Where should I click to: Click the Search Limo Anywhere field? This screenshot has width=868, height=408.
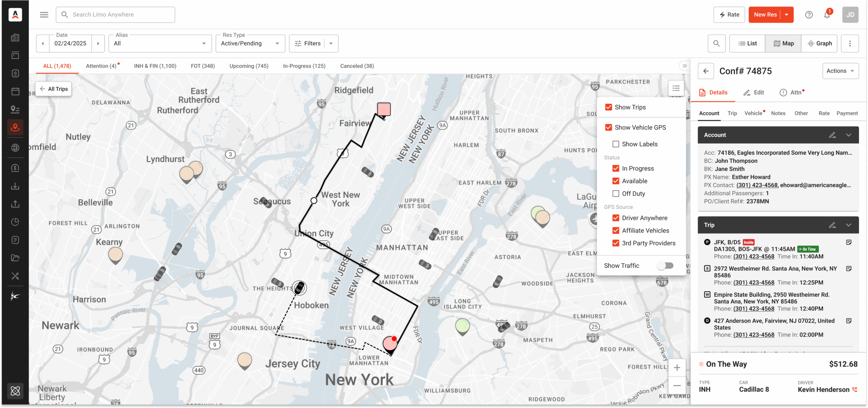coord(115,15)
